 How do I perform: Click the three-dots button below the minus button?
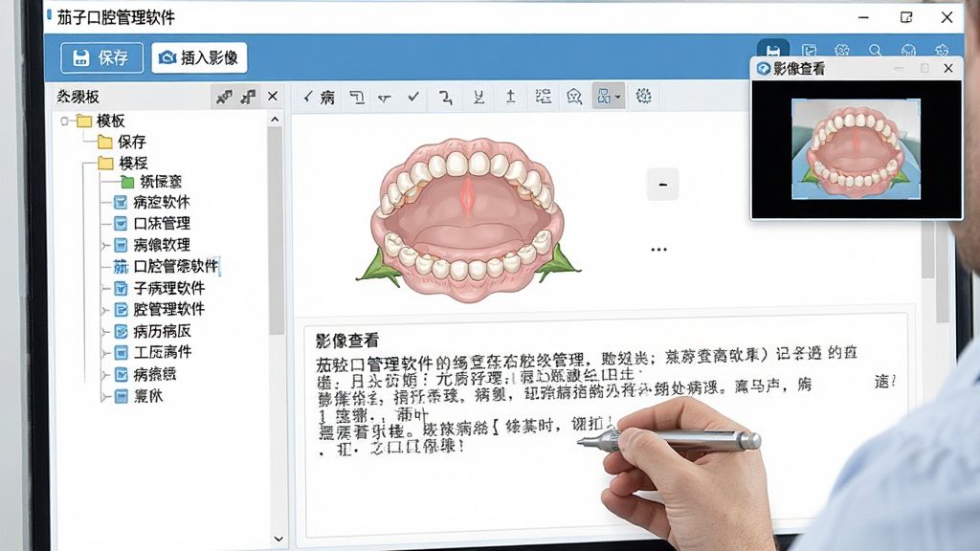658,250
